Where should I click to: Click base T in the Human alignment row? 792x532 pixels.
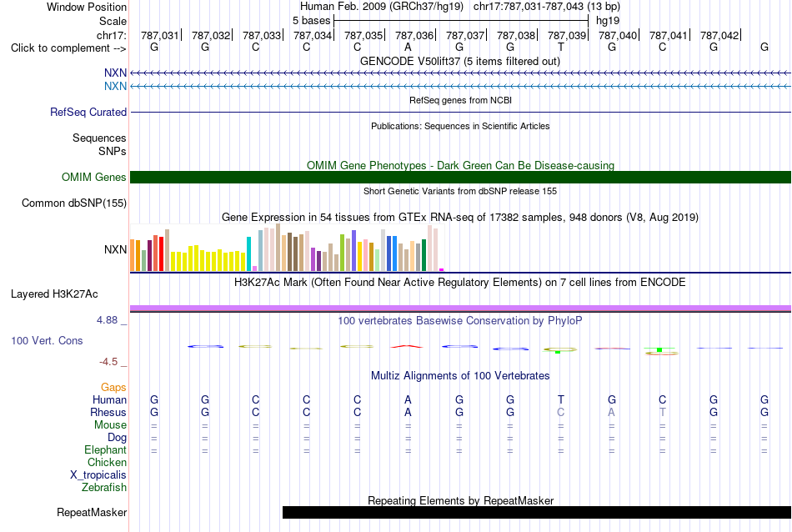[561, 399]
